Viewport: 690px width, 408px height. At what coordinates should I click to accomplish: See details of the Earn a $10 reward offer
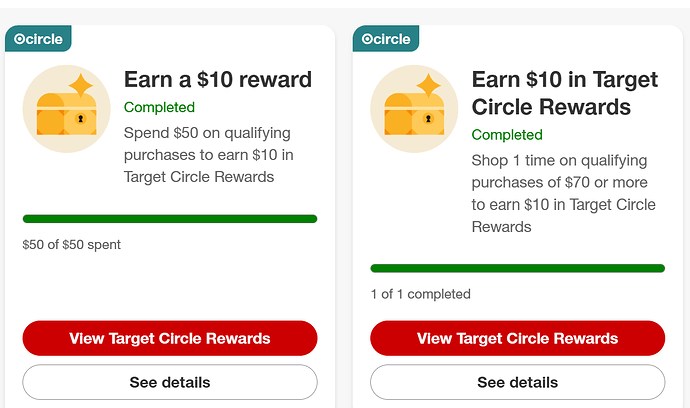170,382
